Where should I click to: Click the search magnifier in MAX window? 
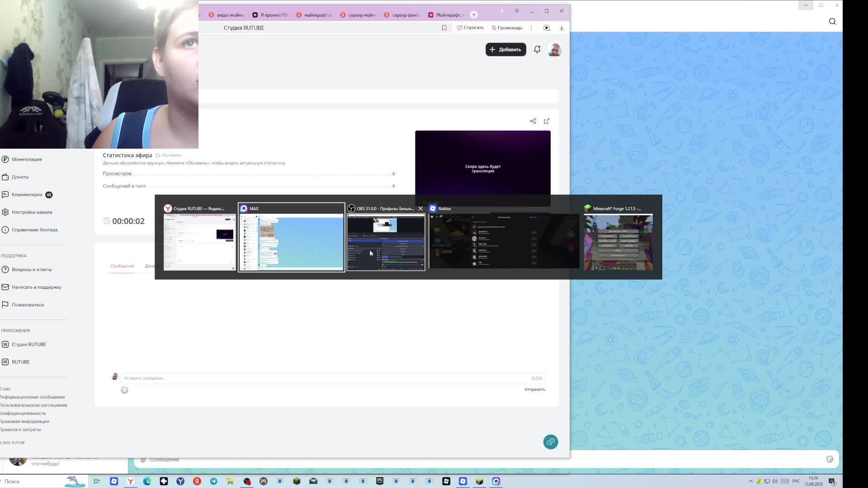point(832,22)
